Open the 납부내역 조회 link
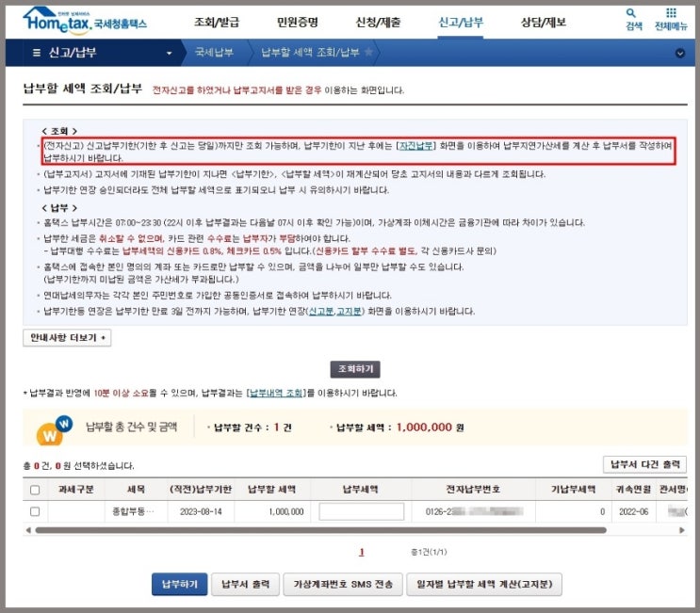700x613 pixels. [x=276, y=393]
